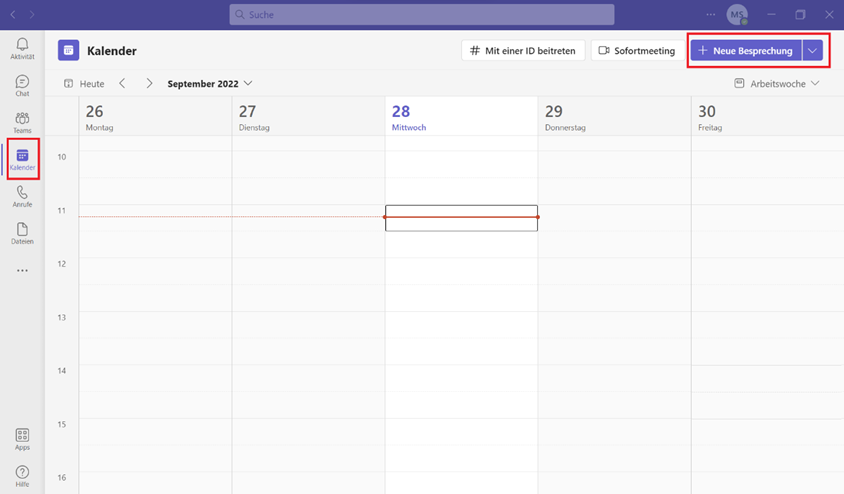Open Dateien in the sidebar
Image resolution: width=844 pixels, height=494 pixels.
point(22,234)
